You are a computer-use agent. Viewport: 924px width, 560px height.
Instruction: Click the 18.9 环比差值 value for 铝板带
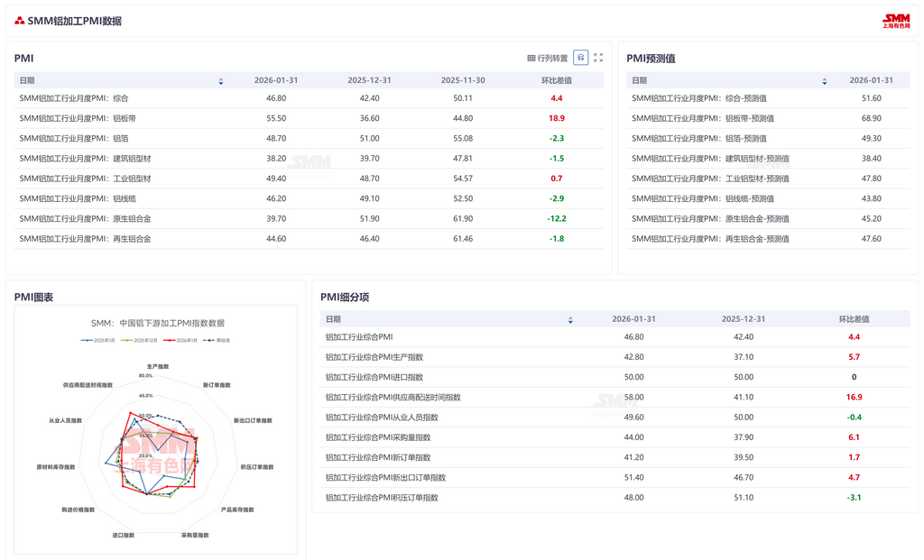point(556,118)
